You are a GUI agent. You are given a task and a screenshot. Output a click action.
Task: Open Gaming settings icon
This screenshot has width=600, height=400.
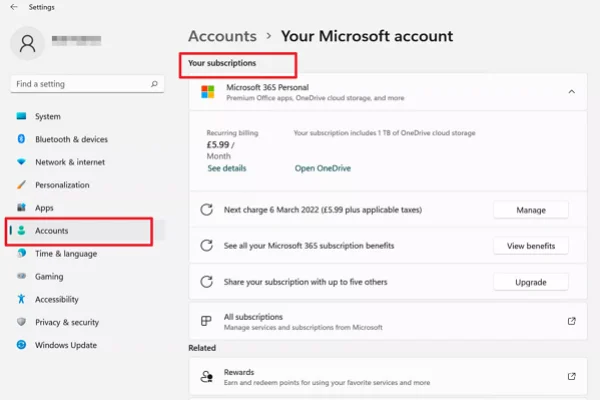click(x=21, y=277)
